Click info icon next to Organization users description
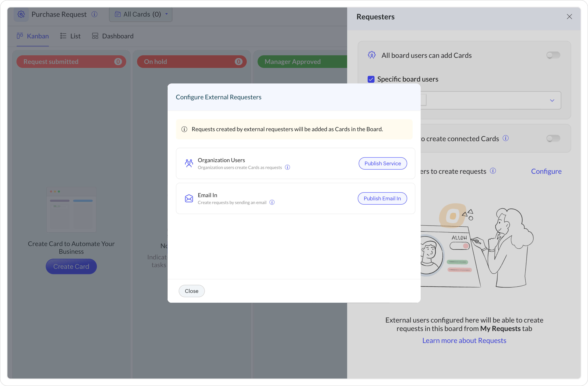588x386 pixels. coord(287,167)
